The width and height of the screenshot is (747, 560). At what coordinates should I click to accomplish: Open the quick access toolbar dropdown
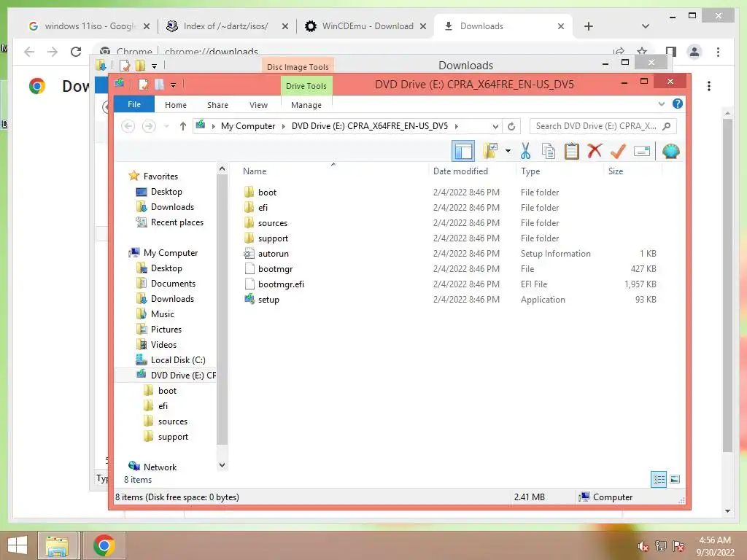point(173,85)
